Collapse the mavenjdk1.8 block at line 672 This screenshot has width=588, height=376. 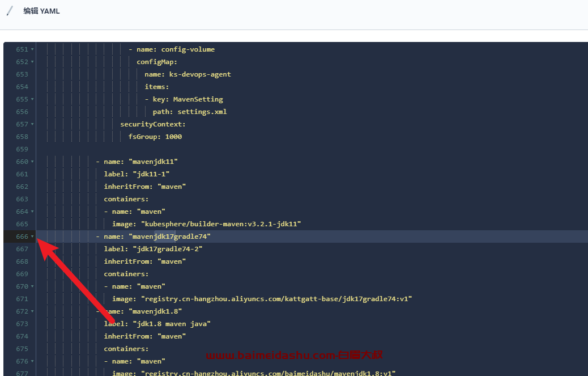click(x=32, y=311)
